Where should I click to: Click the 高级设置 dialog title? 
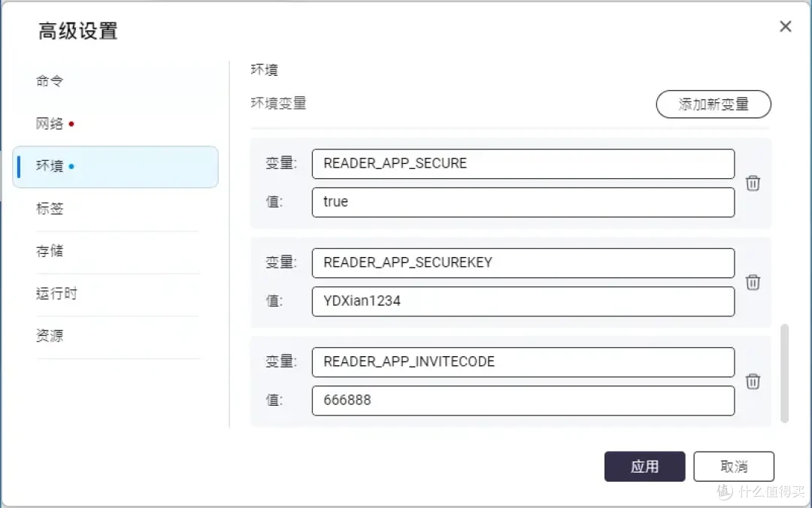click(x=77, y=31)
